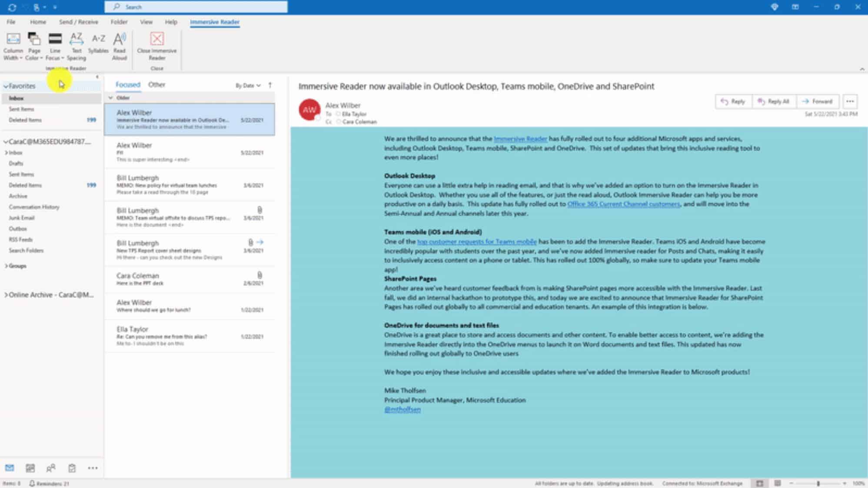Click the AW sender avatar
Viewport: 868px width, 488px height.
click(x=309, y=110)
